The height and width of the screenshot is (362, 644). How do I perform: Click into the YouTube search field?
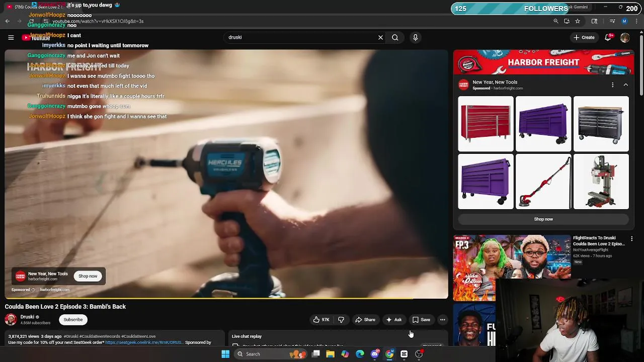click(301, 37)
